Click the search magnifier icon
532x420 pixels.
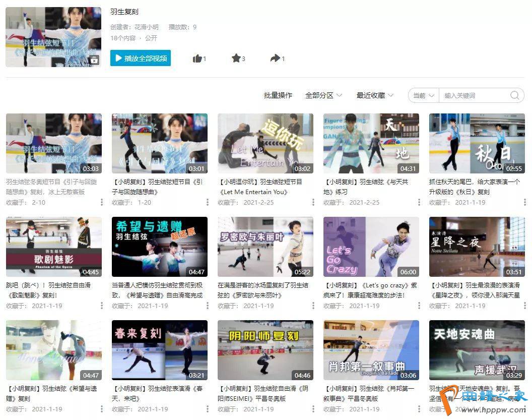(x=514, y=95)
